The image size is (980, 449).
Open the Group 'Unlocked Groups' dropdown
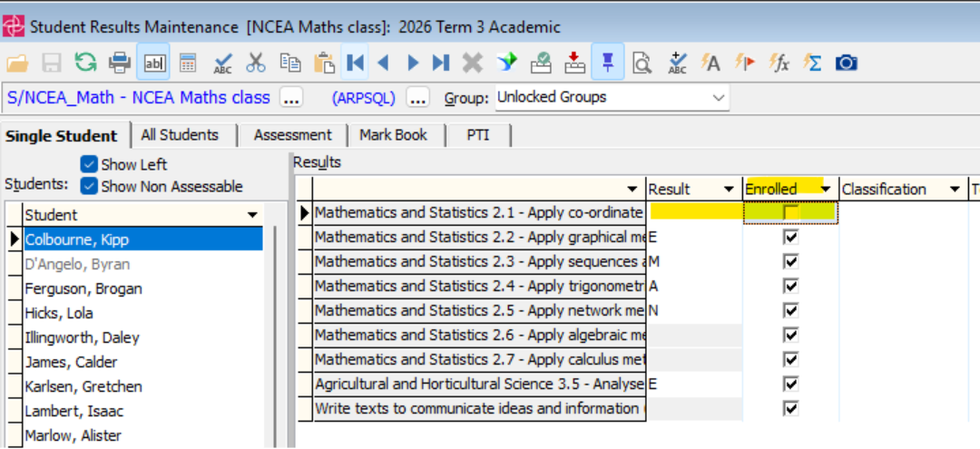(x=719, y=98)
